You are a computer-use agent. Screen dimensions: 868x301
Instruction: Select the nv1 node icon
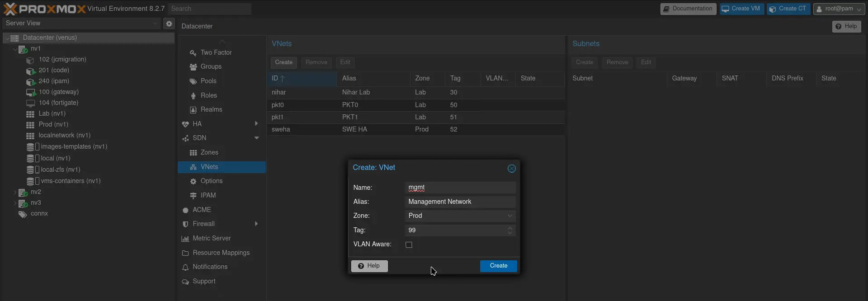pyautogui.click(x=23, y=49)
